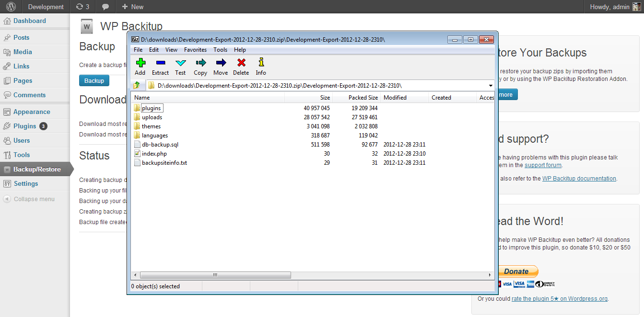644x317 pixels.
Task: Open the Favorites menu in 7-Zip
Action: 195,50
